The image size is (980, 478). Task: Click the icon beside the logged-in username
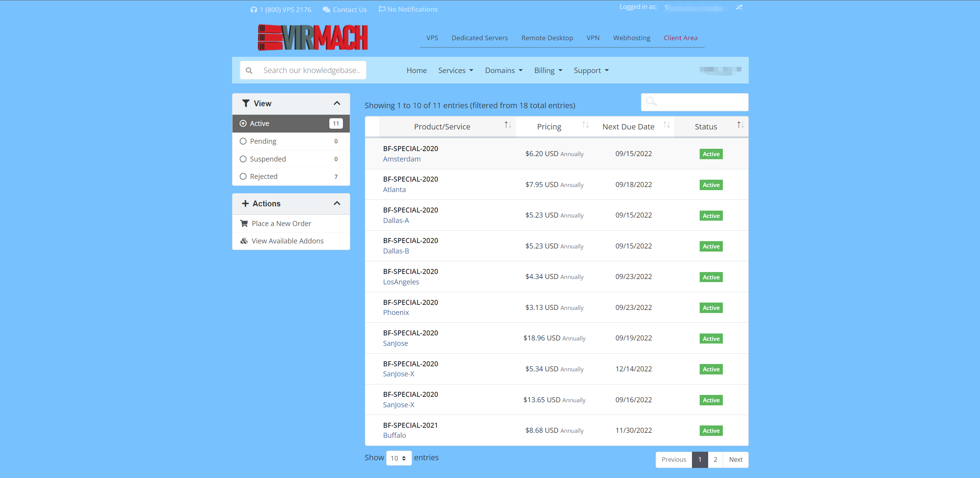coord(739,7)
